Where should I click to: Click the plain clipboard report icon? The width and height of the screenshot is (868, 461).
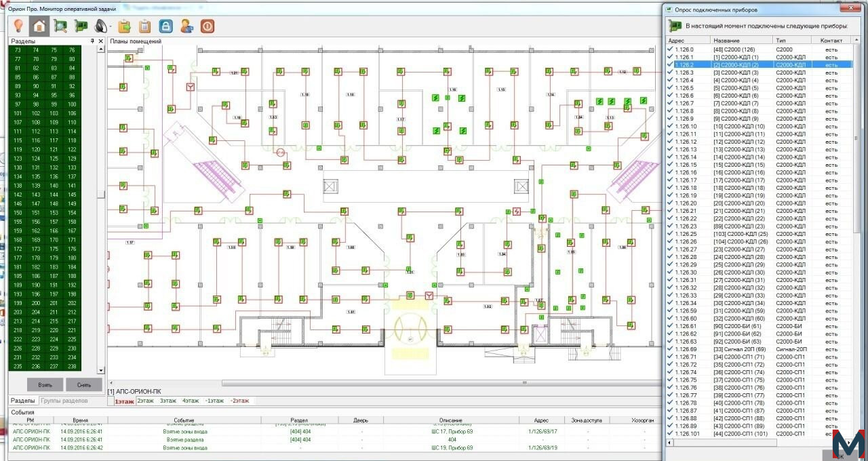coord(144,26)
